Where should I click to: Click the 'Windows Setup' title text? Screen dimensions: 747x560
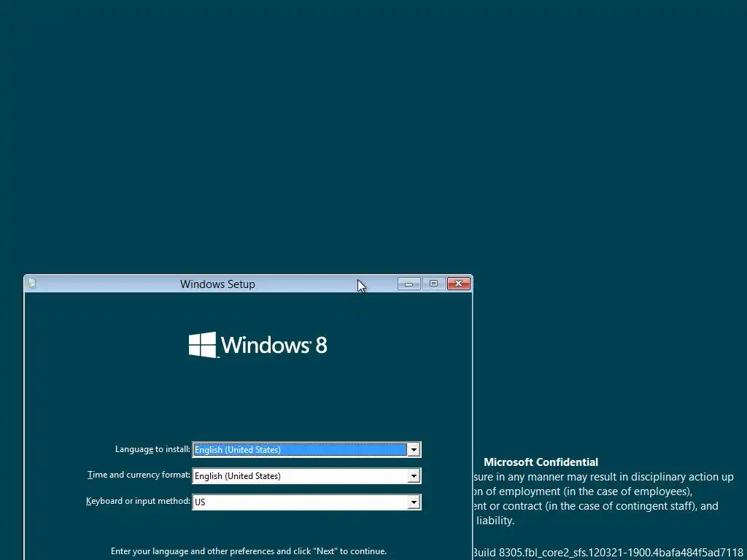click(217, 284)
